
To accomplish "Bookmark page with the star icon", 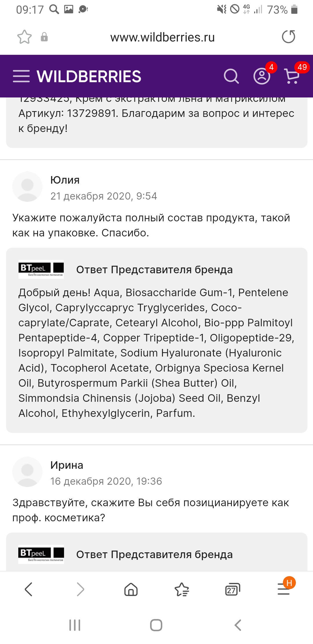I will click(24, 37).
